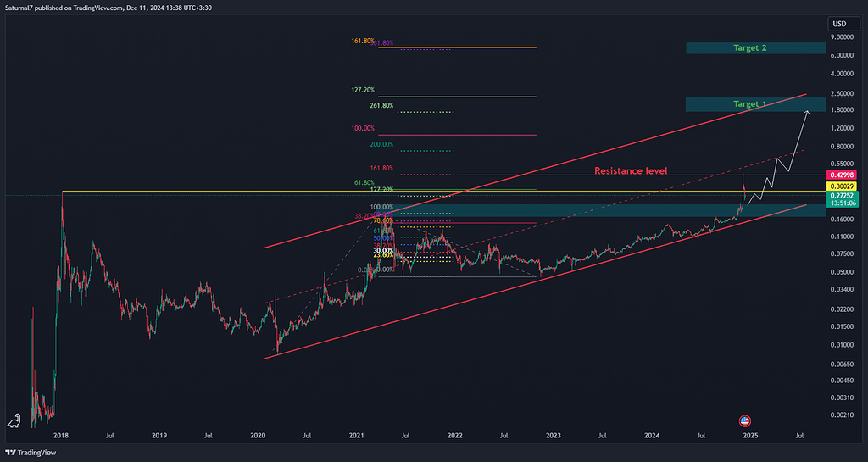The width and height of the screenshot is (868, 462).
Task: Click the Resistance level text label
Action: pyautogui.click(x=631, y=170)
